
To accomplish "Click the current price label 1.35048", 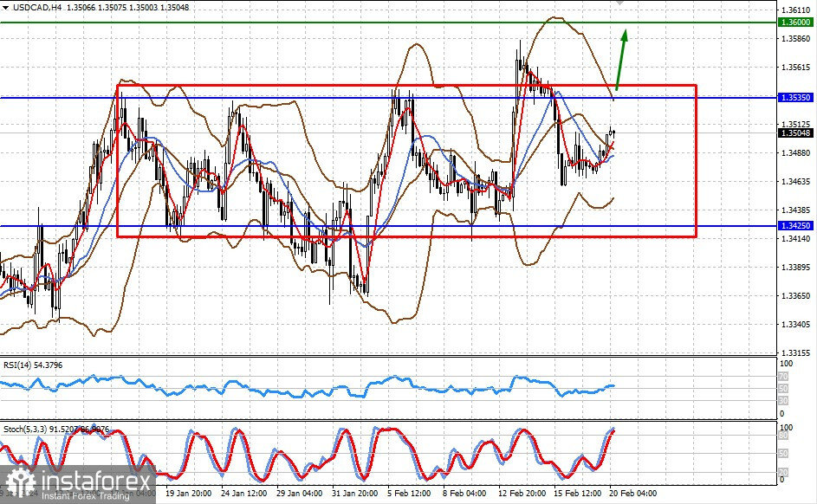I will [x=795, y=133].
